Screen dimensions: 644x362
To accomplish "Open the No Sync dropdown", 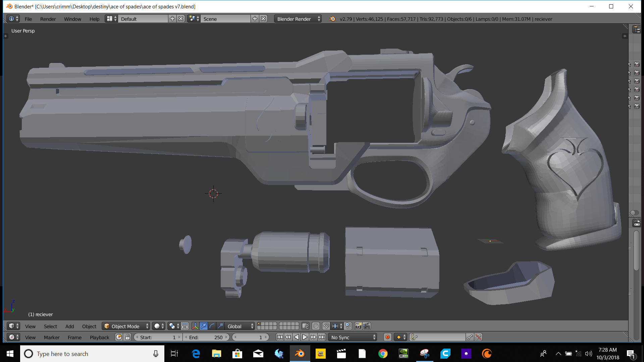I will coord(353,337).
